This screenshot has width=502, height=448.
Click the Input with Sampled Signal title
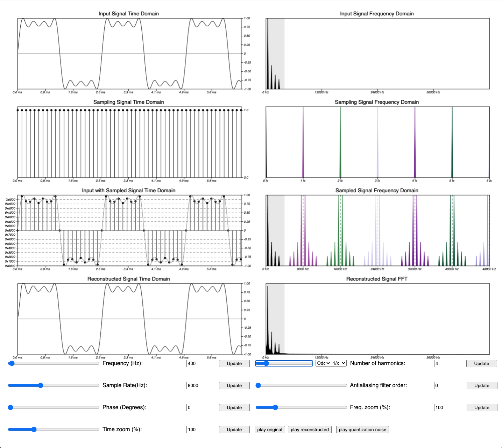tap(129, 191)
